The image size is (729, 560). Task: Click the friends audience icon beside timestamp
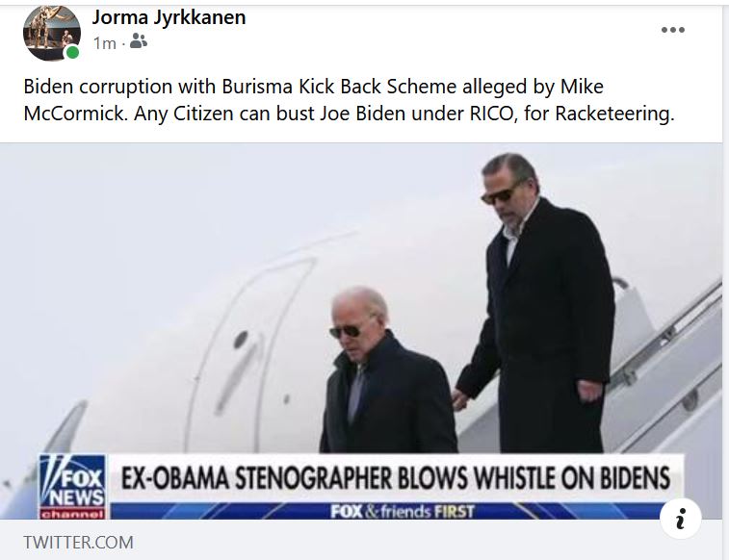click(138, 41)
